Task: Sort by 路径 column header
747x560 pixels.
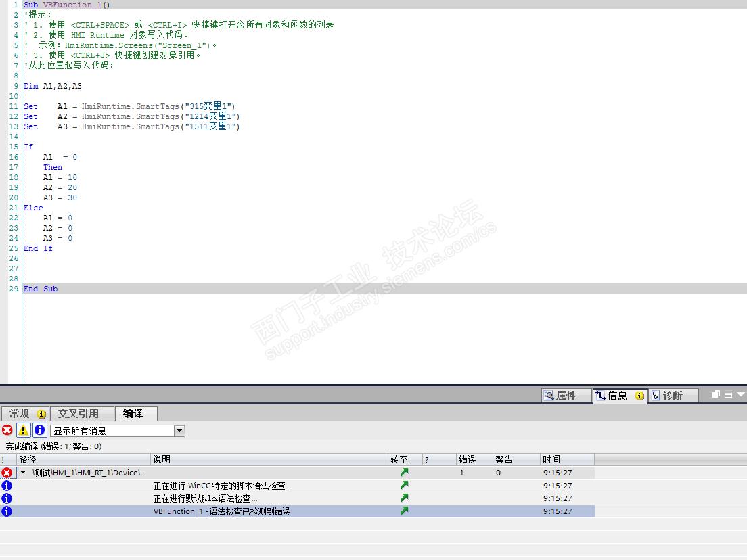Action: [x=84, y=459]
